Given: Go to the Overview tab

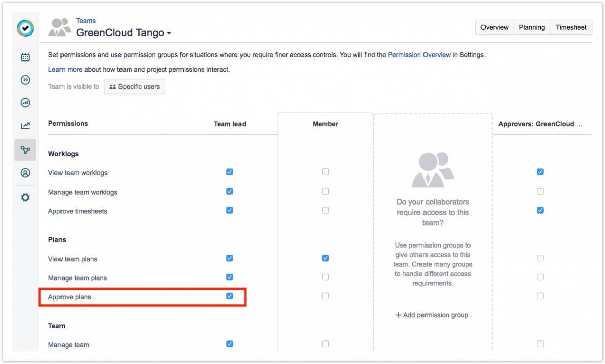Looking at the screenshot, I should coord(494,27).
